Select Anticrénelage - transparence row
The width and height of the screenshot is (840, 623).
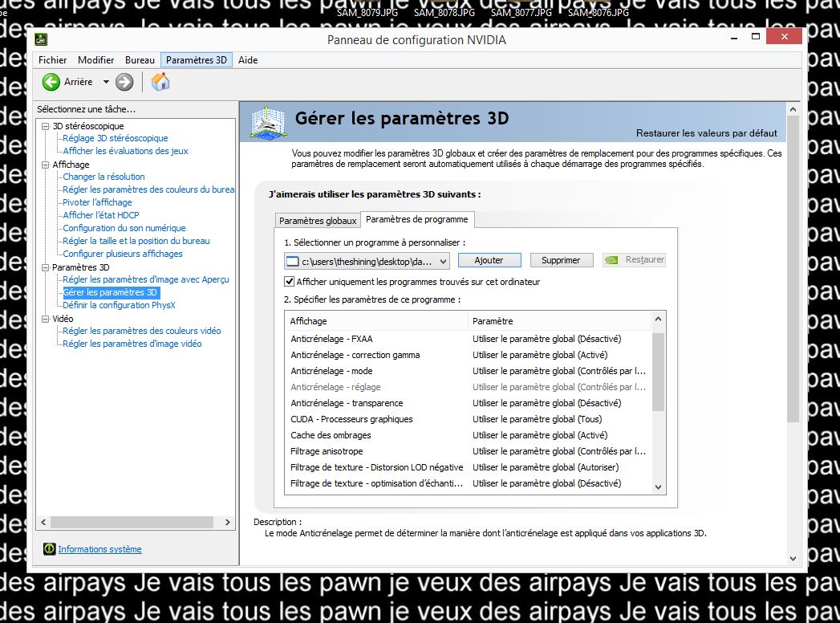coord(469,403)
